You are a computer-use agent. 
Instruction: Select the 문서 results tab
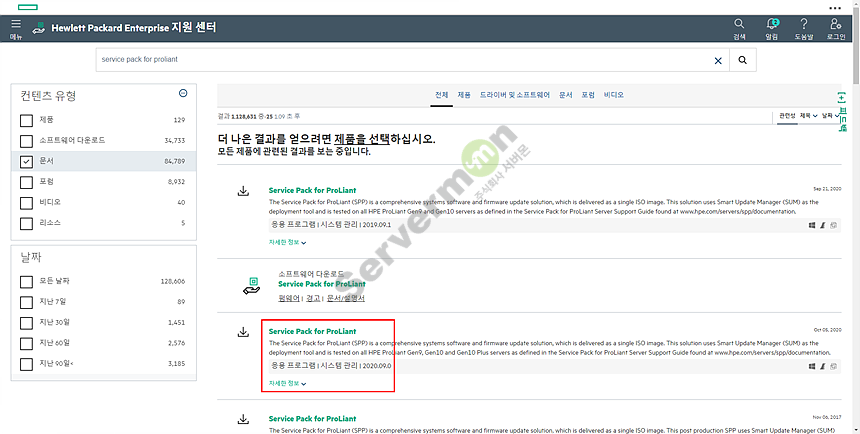(x=565, y=95)
